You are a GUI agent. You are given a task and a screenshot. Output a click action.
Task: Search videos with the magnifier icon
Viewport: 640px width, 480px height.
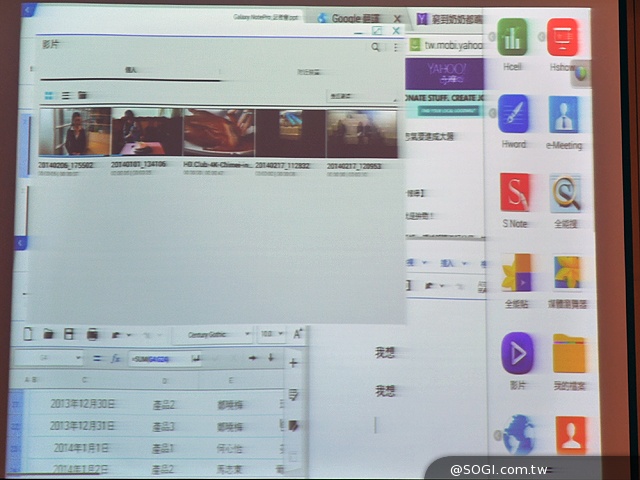[x=375, y=47]
